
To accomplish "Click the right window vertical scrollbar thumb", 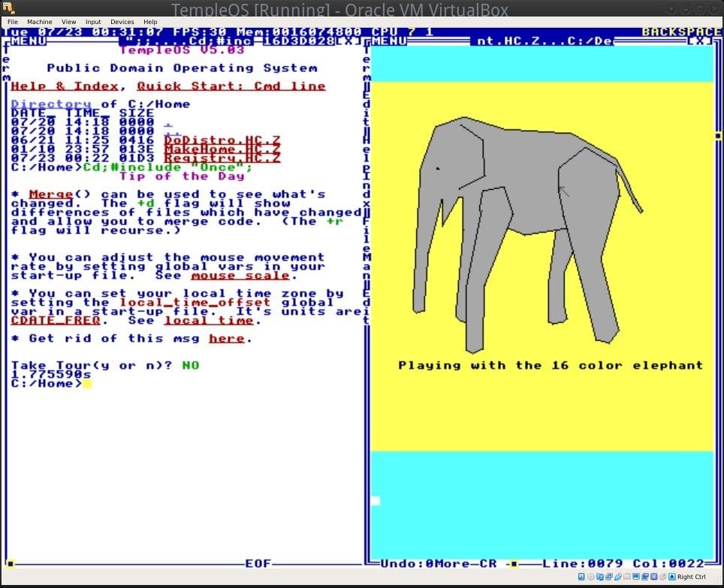I will 718,136.
